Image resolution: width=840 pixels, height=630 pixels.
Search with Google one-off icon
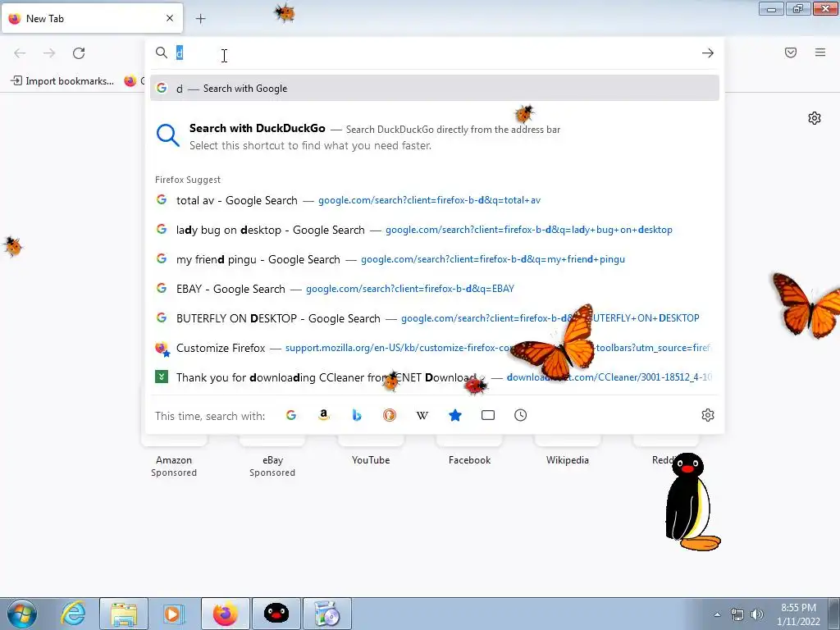(x=291, y=415)
